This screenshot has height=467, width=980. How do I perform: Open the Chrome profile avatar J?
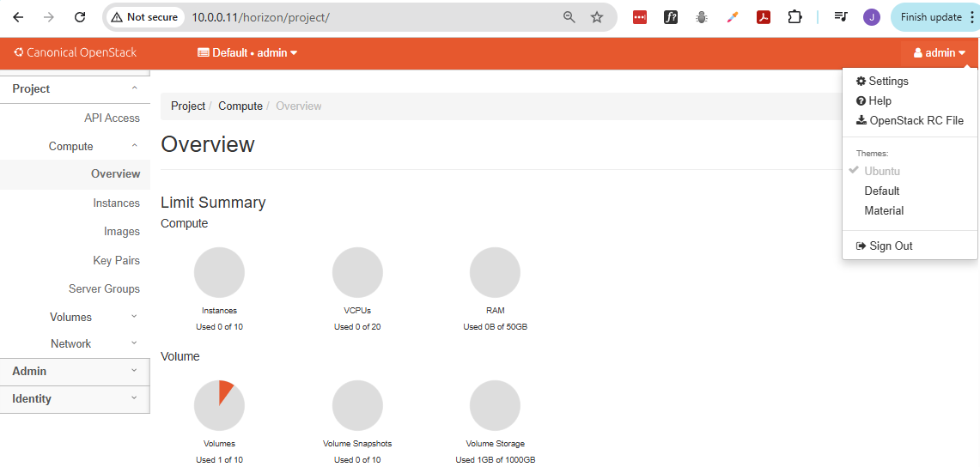click(872, 17)
